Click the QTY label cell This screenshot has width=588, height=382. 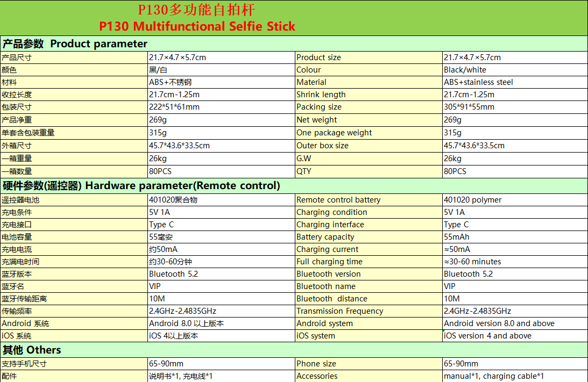[369, 171]
